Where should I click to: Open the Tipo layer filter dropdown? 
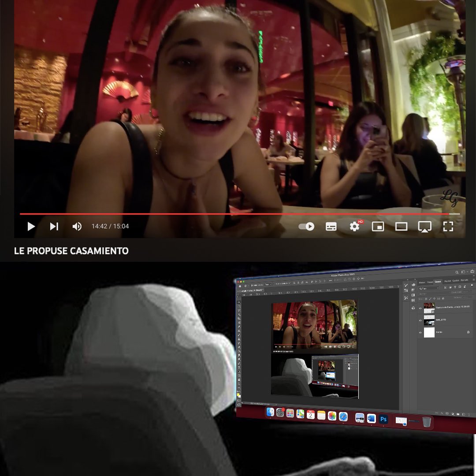tap(429, 288)
